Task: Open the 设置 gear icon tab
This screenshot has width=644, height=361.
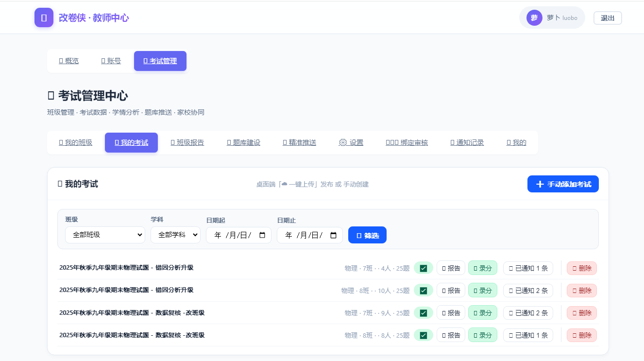Action: click(x=343, y=142)
